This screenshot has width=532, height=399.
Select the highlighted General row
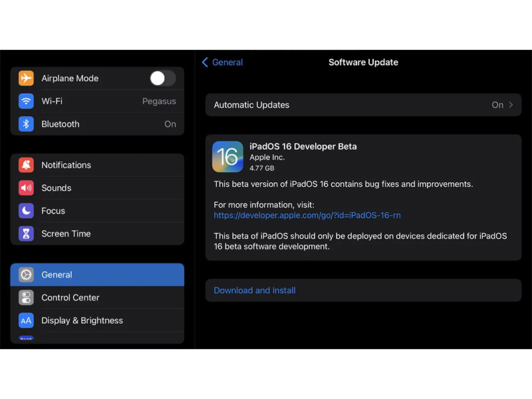click(x=97, y=275)
